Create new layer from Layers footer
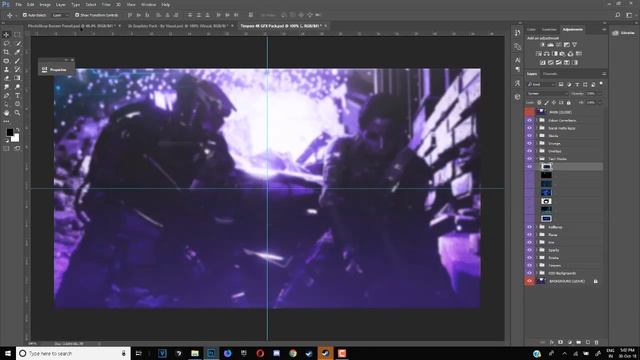Image resolution: width=640 pixels, height=360 pixels. tap(588, 342)
